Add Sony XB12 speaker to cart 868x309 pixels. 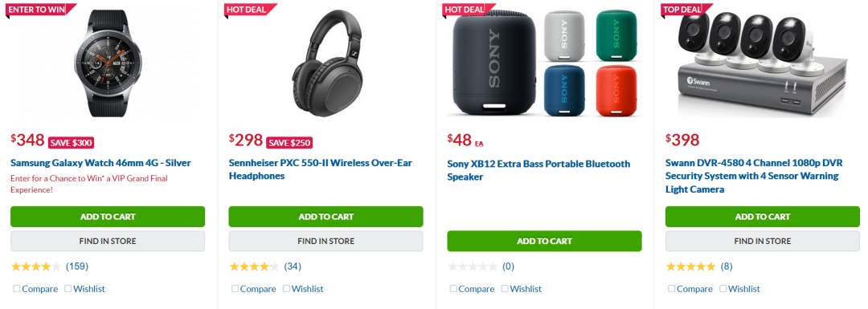pyautogui.click(x=544, y=241)
